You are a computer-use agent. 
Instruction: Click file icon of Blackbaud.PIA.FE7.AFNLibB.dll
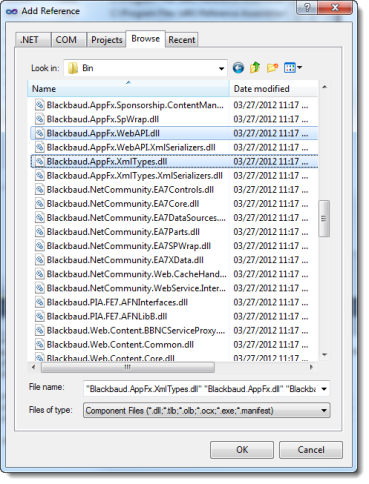pyautogui.click(x=40, y=316)
